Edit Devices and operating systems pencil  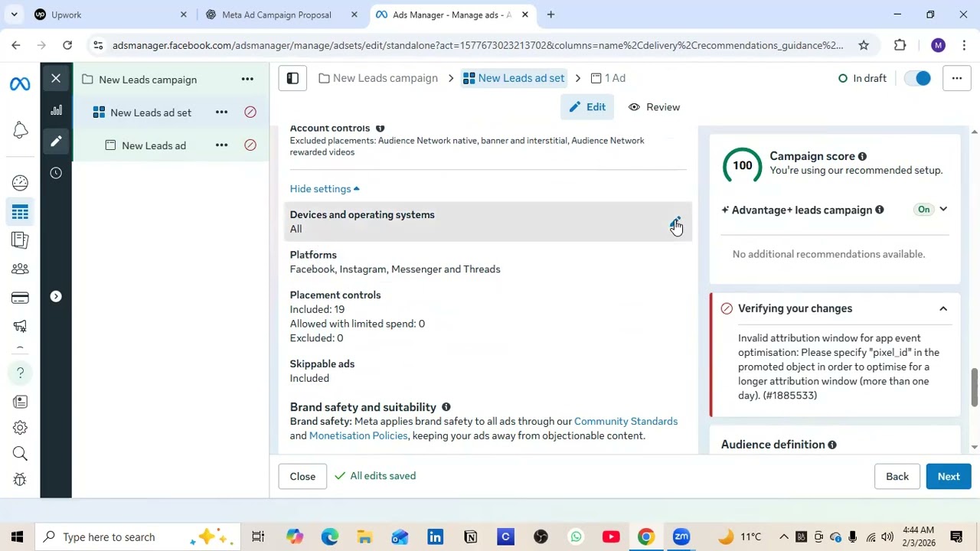coord(675,223)
